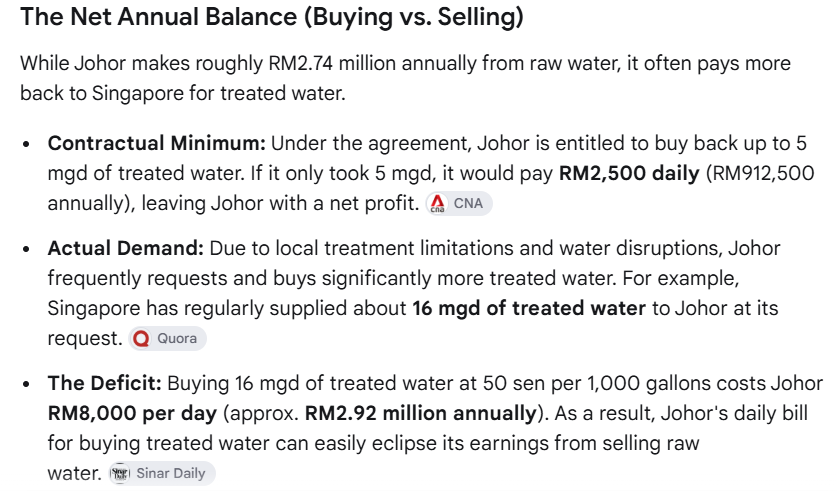Click the phrase 'back to Singapore for treated water'
The width and height of the screenshot is (837, 491).
(x=183, y=93)
